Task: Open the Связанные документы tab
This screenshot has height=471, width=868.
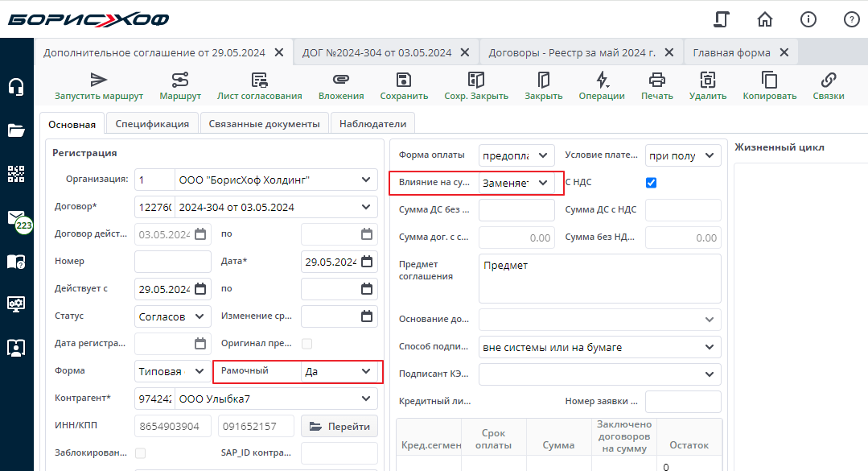Action: click(264, 124)
